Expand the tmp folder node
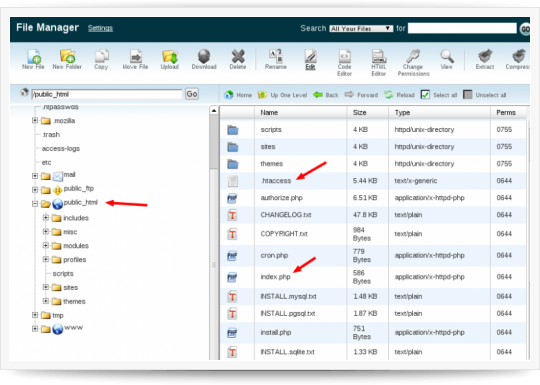Viewport: 540px width, 385px height. (x=35, y=315)
